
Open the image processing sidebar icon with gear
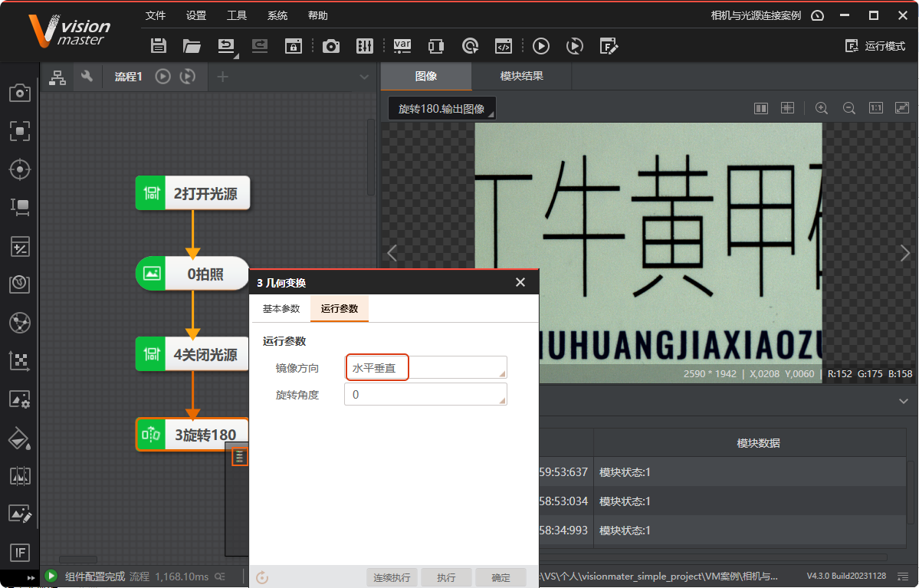click(20, 399)
